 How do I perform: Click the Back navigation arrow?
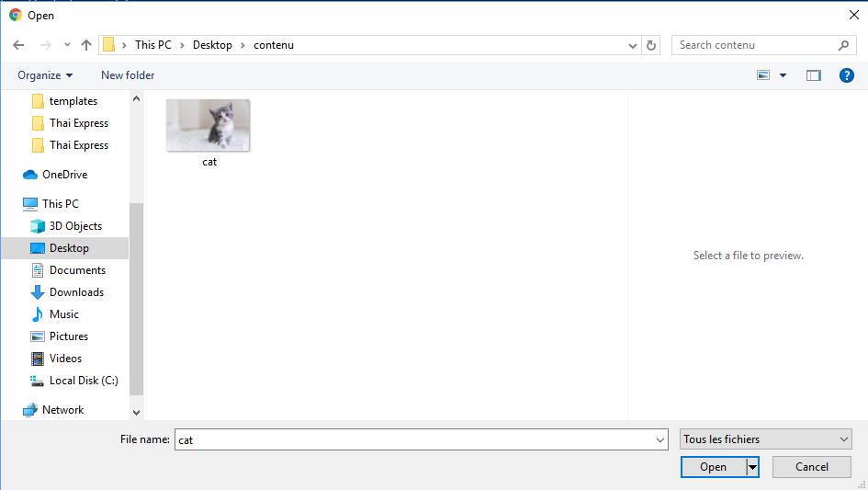pos(18,45)
